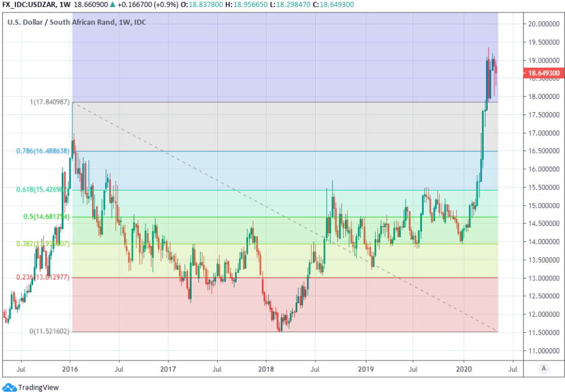Select the 0.382 Fibonacci retracement label
Image resolution: width=565 pixels, height=392 pixels.
click(43, 244)
